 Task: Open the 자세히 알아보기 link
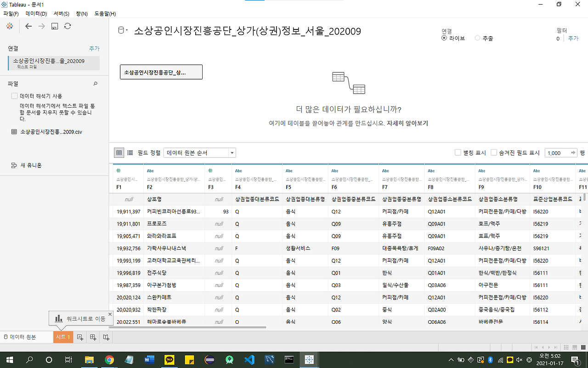[x=407, y=123]
